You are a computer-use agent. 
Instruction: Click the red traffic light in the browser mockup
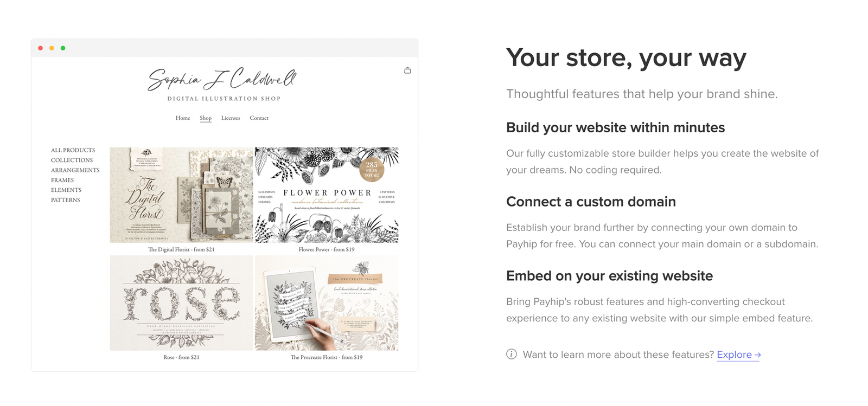(x=41, y=48)
